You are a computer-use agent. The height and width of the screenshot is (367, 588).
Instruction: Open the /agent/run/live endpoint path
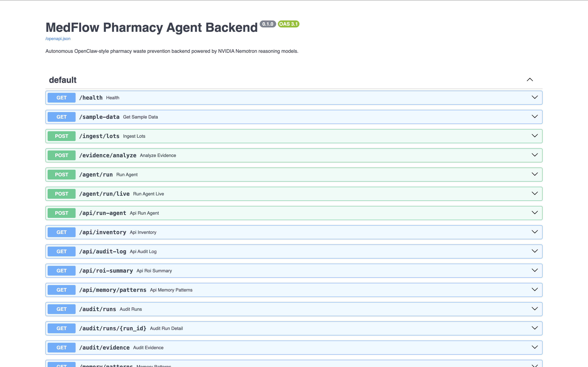tap(104, 194)
